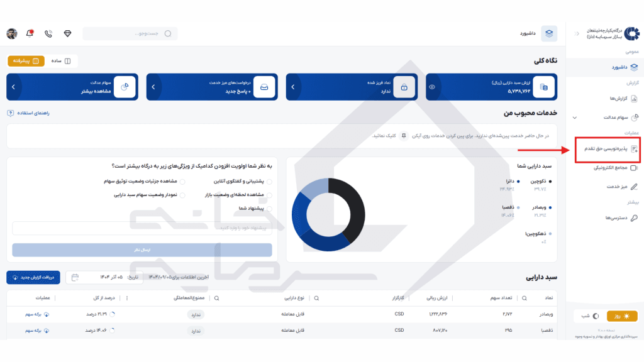Collapse the sidebar with double-chevron icon
This screenshot has width=644, height=362.
click(x=577, y=33)
